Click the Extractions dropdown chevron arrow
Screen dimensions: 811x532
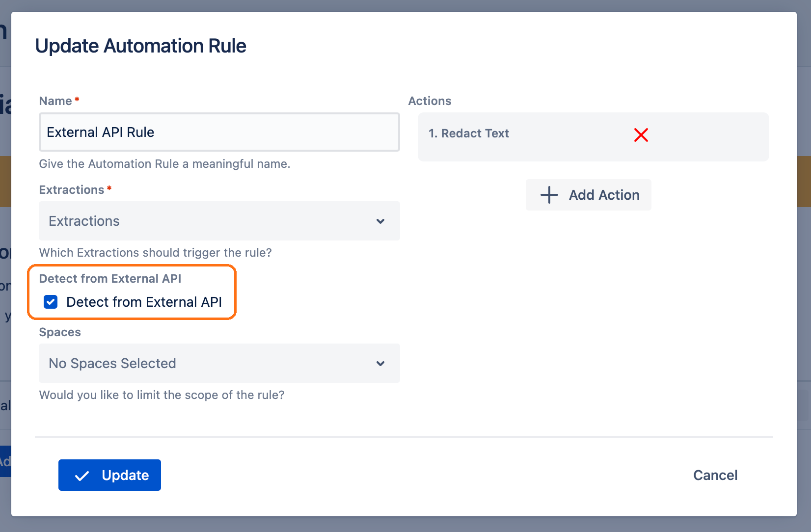(380, 221)
